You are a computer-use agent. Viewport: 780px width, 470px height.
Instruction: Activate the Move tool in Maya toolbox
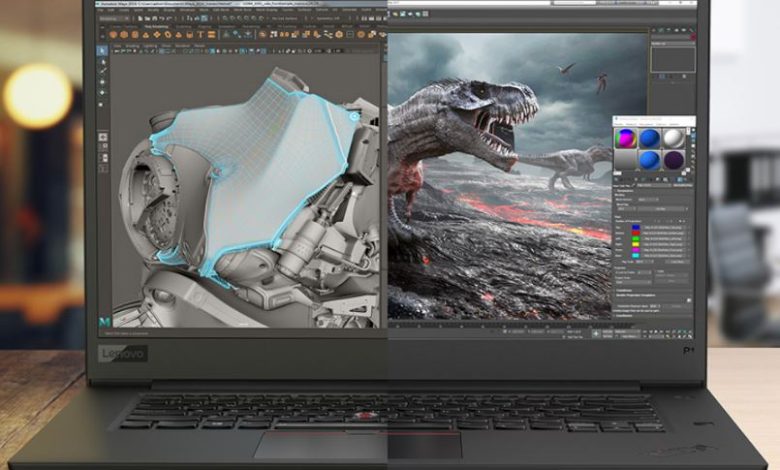[102, 82]
